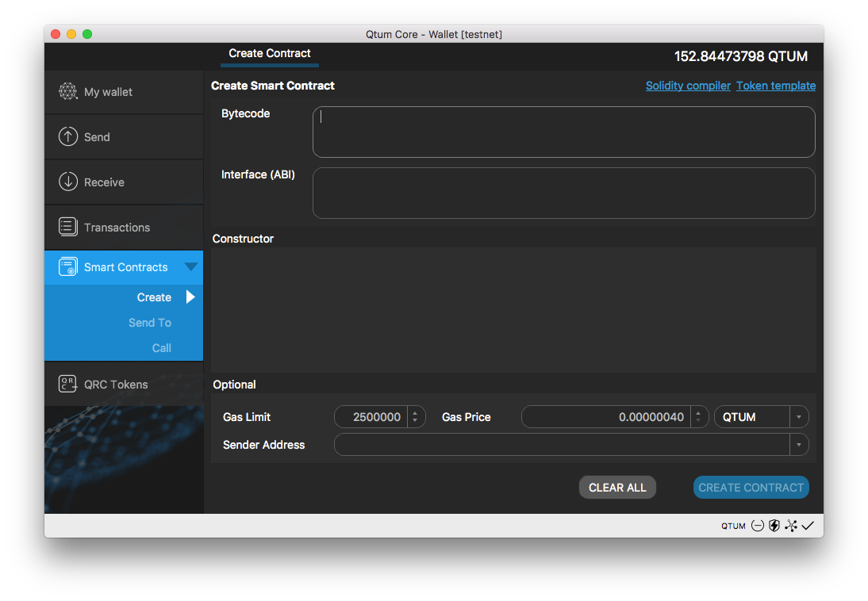Click the Gas Limit label
The height and width of the screenshot is (601, 868).
(x=247, y=417)
